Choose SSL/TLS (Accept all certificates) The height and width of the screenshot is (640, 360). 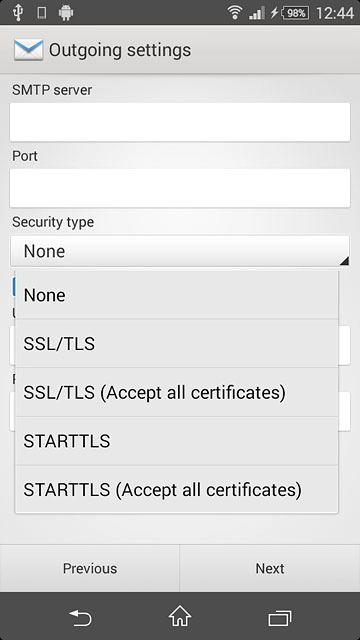tap(176, 392)
